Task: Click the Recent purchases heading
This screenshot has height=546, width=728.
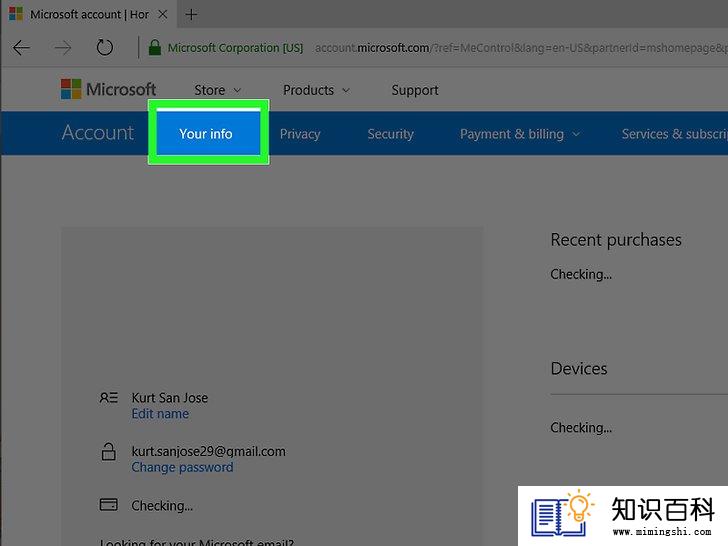Action: (x=616, y=240)
